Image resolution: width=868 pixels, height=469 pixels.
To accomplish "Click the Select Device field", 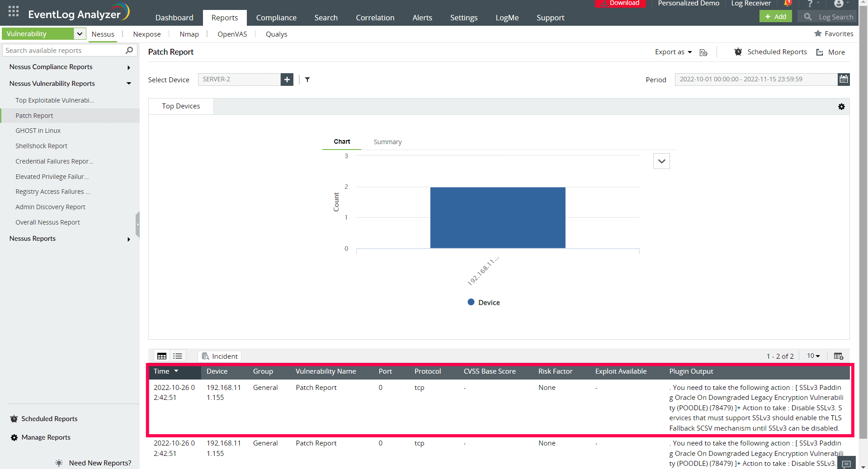I will point(239,80).
